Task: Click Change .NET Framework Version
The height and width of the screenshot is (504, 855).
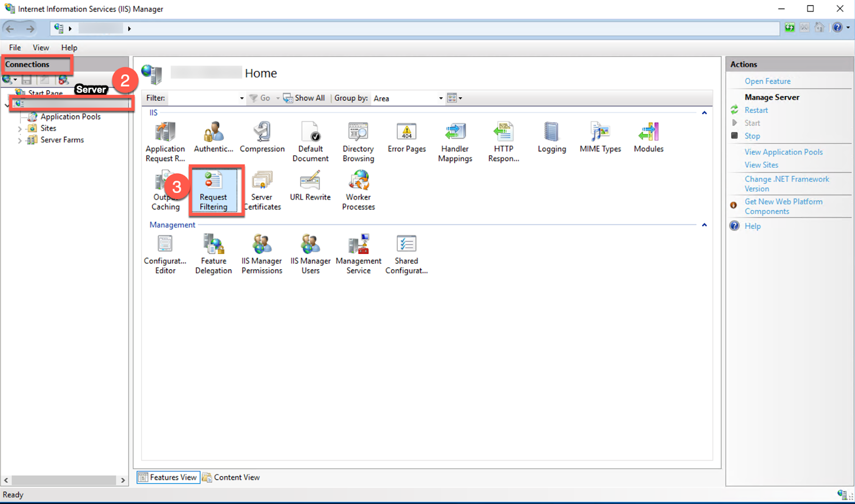Action: pos(787,184)
